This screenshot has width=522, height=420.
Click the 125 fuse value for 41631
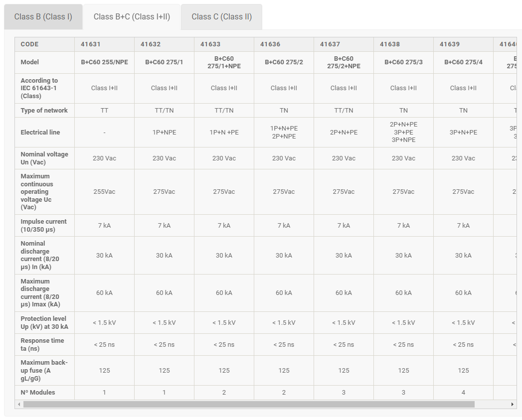[x=105, y=370]
